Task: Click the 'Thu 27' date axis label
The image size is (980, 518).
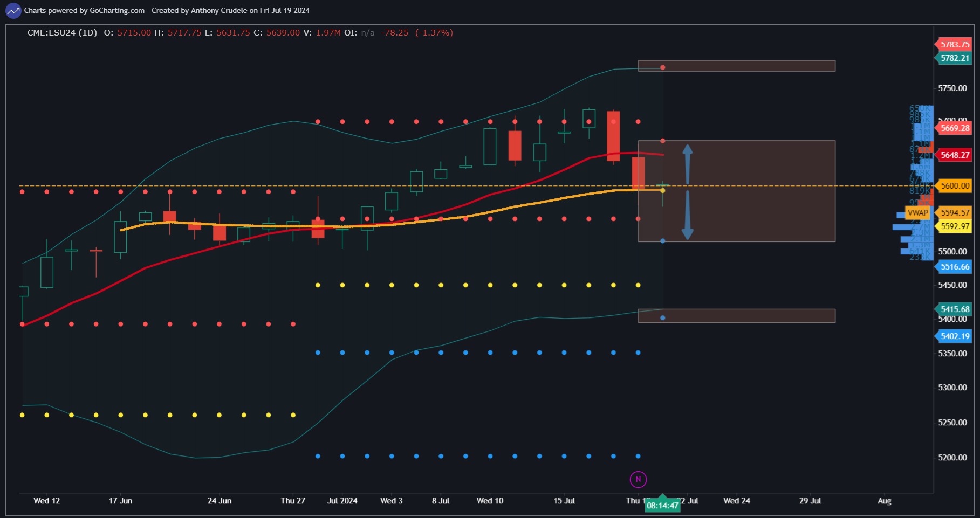Action: 293,500
